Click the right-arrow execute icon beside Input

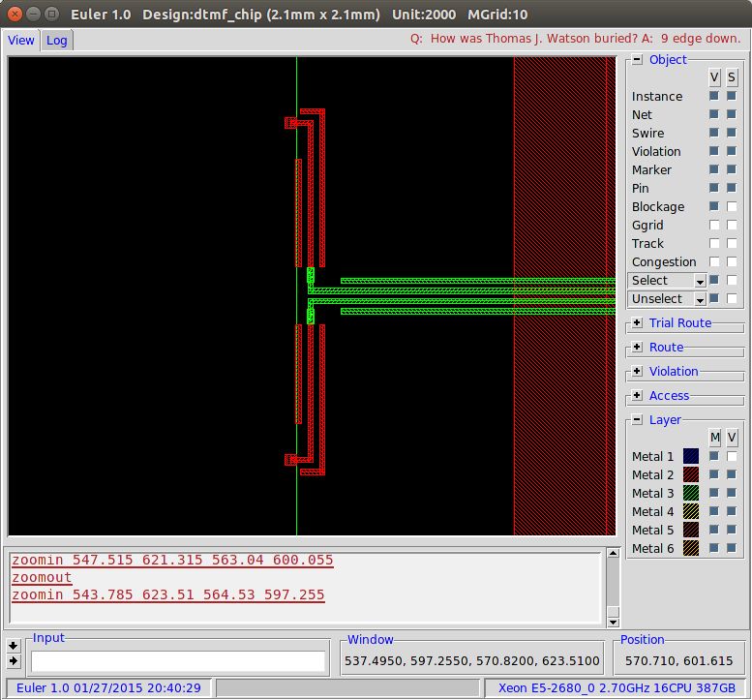[13, 661]
